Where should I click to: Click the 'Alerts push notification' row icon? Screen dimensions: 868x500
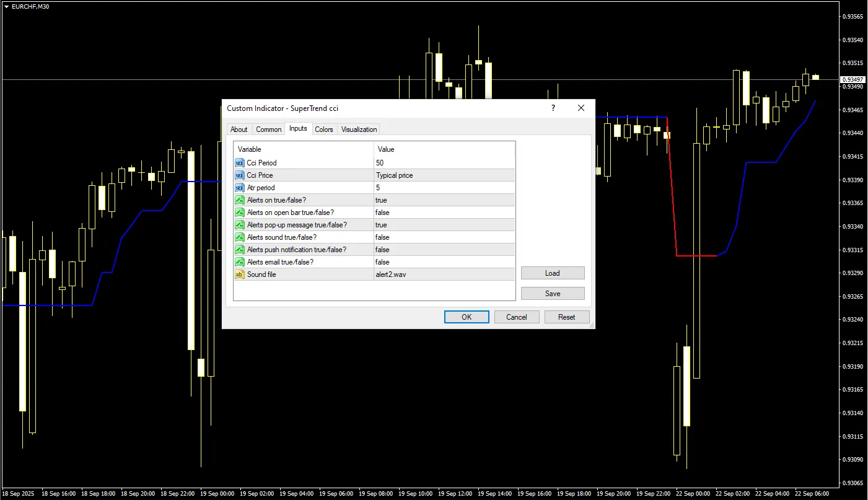[x=240, y=250]
